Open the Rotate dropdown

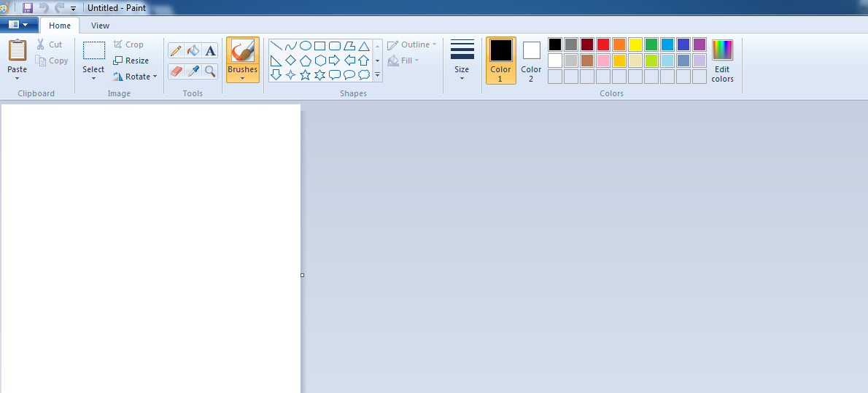135,77
